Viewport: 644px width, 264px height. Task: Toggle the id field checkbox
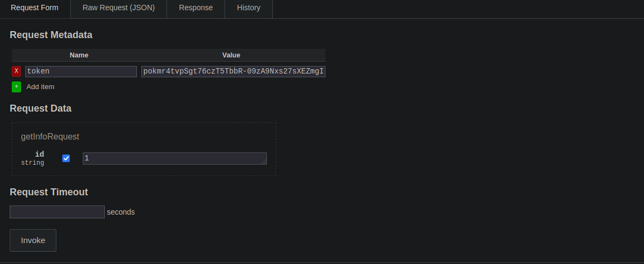[x=66, y=158]
